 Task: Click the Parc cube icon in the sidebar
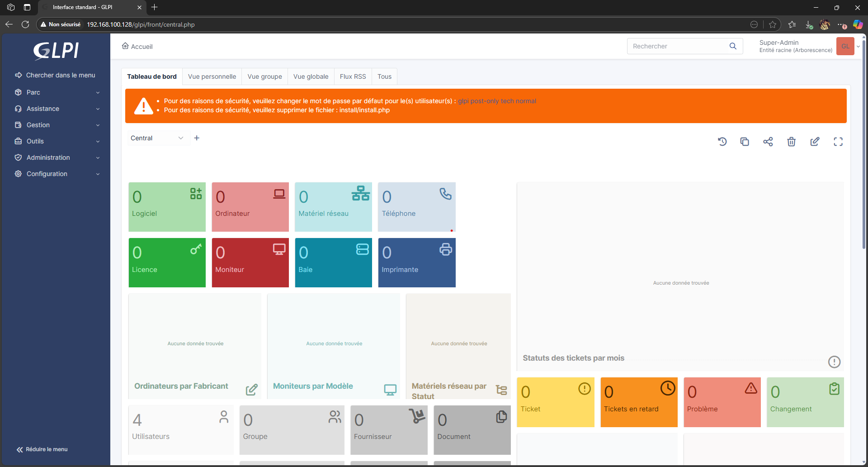coord(18,92)
